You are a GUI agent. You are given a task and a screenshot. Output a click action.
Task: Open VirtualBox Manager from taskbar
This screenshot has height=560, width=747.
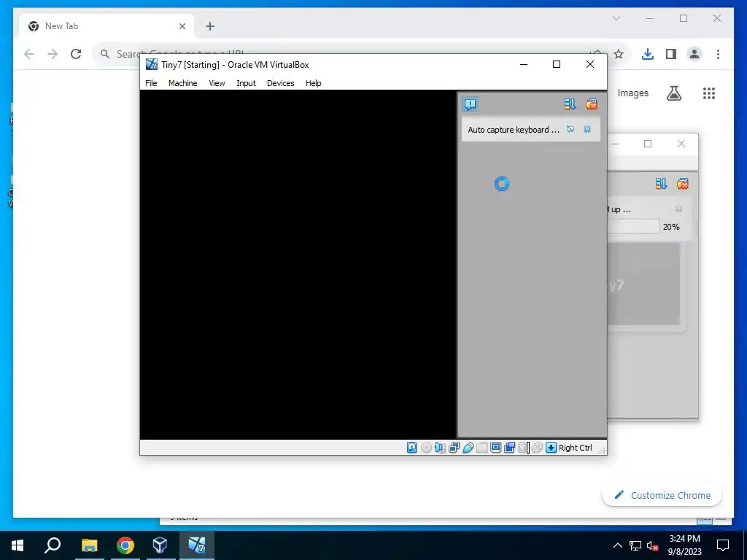click(160, 545)
